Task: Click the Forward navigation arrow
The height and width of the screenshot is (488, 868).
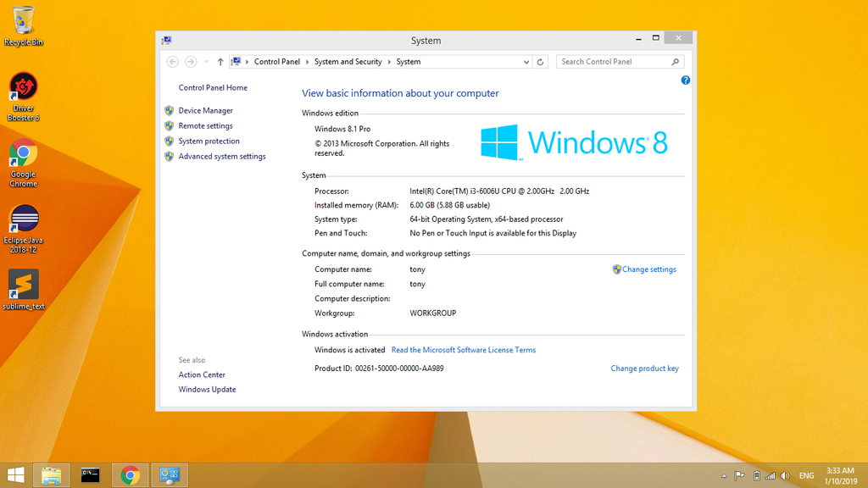Action: (191, 62)
